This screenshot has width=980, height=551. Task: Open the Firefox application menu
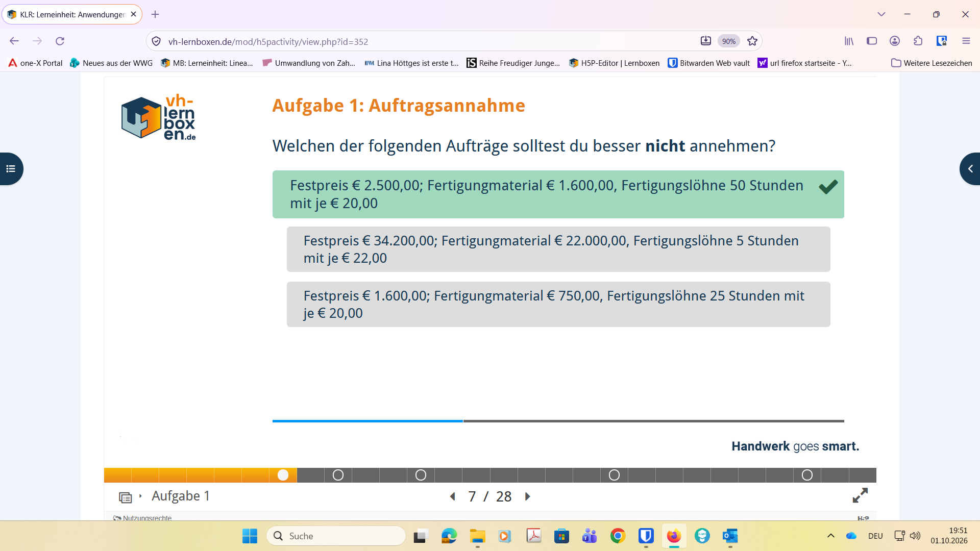966,41
